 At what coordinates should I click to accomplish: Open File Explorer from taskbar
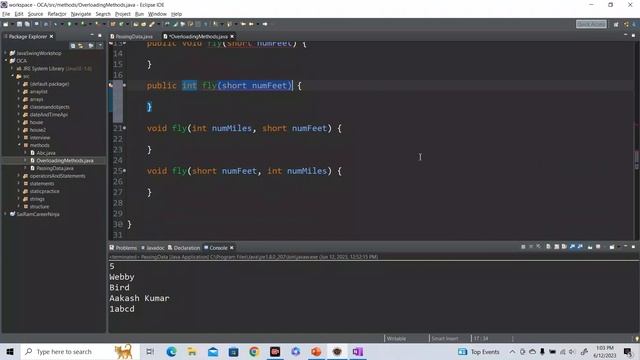coord(192,351)
